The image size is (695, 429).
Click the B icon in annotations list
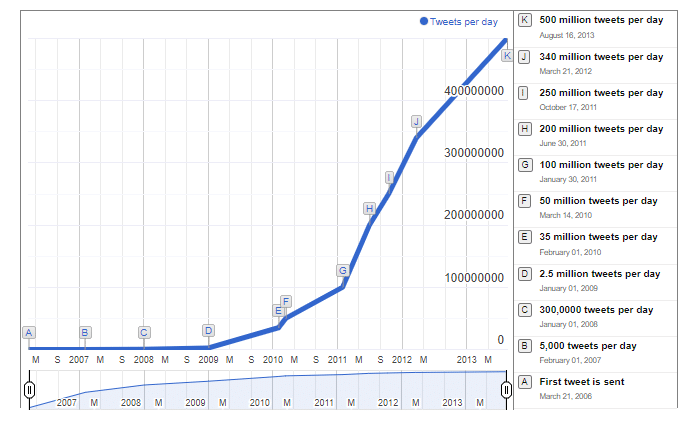pos(525,346)
